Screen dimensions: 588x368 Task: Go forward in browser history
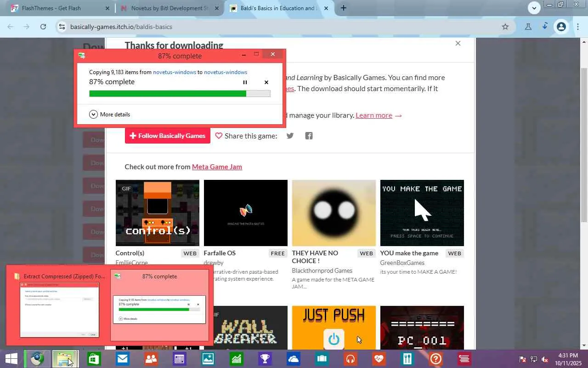pyautogui.click(x=27, y=27)
